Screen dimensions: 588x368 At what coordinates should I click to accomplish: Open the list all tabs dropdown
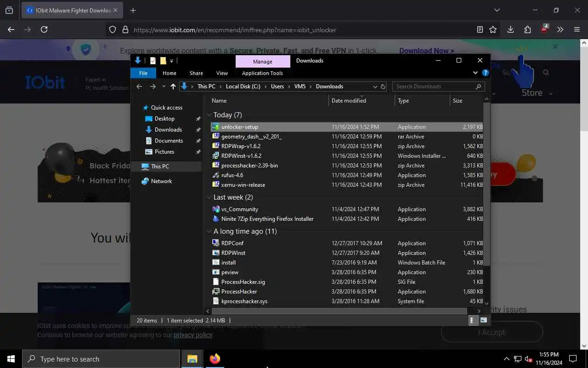(497, 10)
